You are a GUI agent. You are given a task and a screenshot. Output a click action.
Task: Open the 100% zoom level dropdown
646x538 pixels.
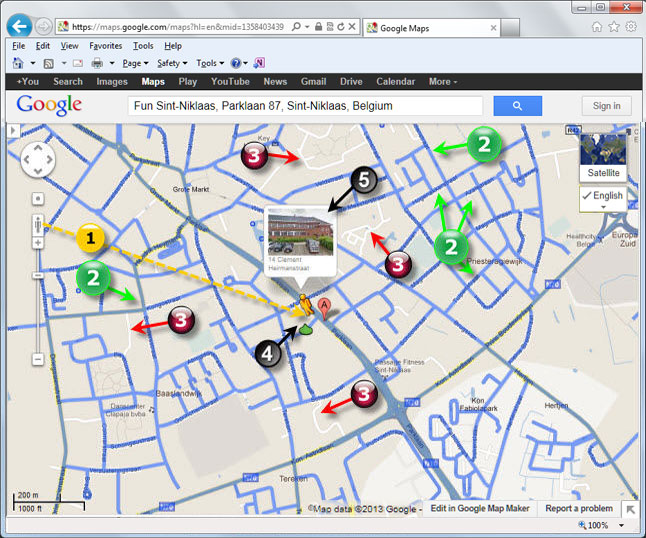pos(621,525)
